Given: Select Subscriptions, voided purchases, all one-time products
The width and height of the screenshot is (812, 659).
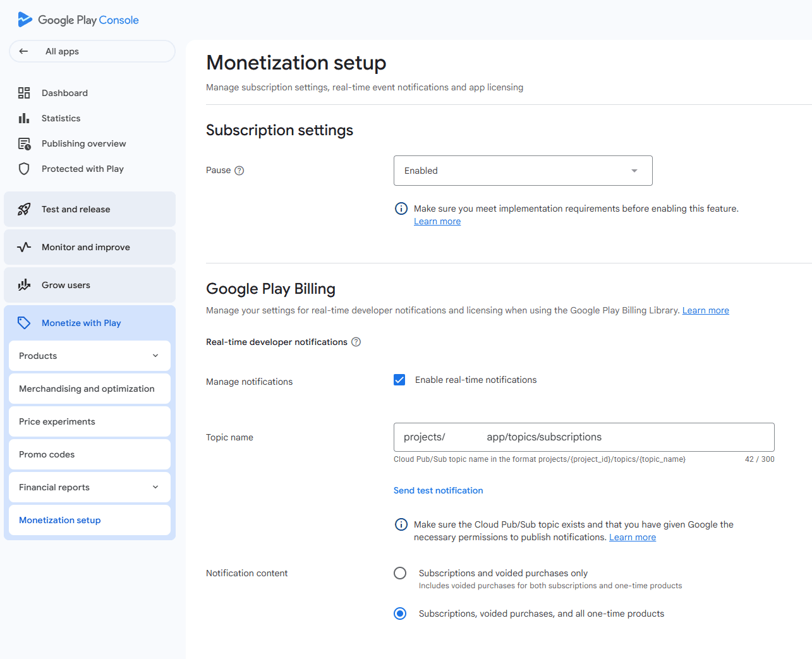Looking at the screenshot, I should coord(400,614).
